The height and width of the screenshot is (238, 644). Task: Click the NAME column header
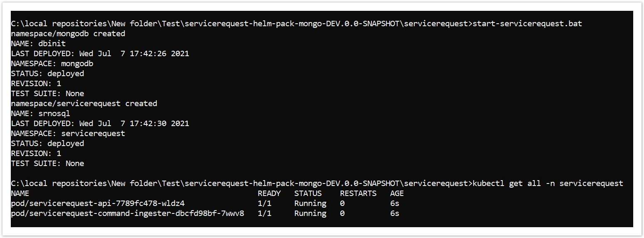[x=20, y=193]
